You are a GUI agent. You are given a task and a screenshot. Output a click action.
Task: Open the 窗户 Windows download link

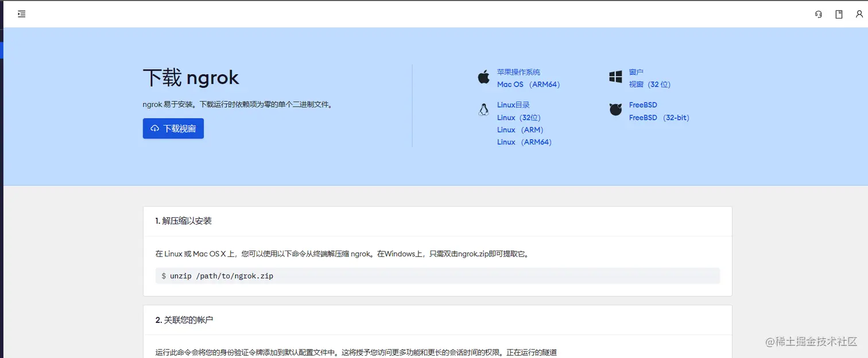pos(636,72)
